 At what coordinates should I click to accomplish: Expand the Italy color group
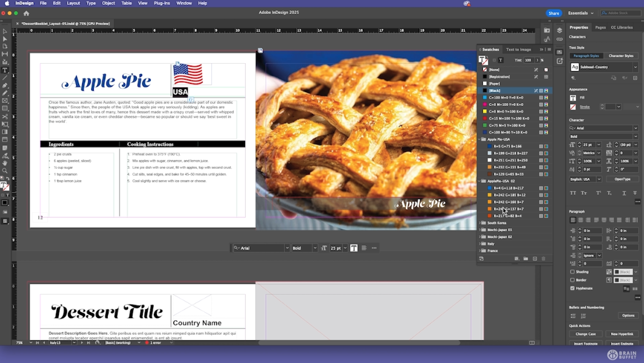click(x=479, y=244)
